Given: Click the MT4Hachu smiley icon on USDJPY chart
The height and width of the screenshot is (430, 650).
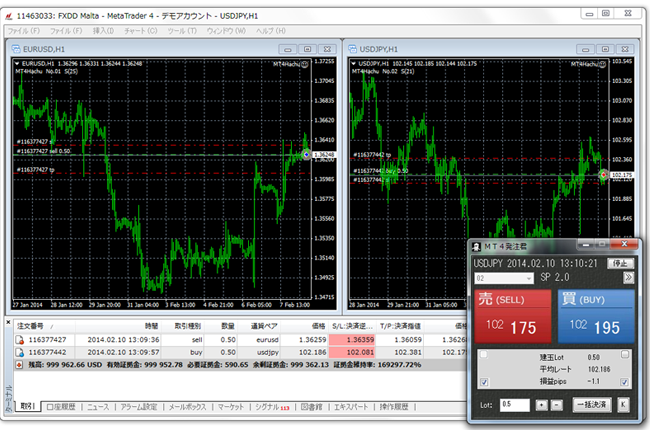Looking at the screenshot, I should pos(602,64).
